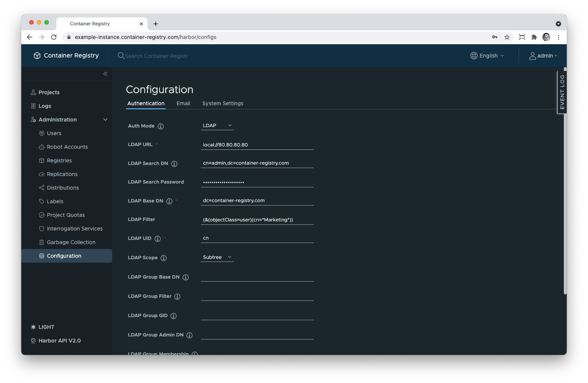588x383 pixels.
Task: Select Configuration in the sidebar
Action: pos(67,256)
